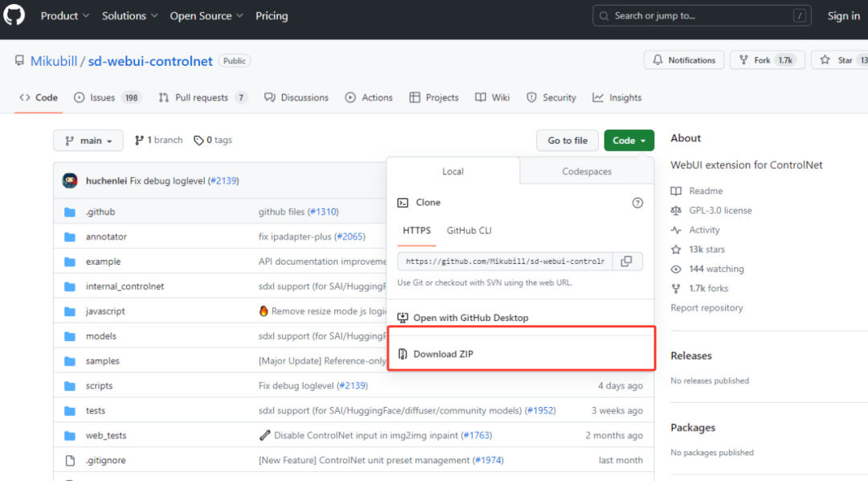Click the GitHub logo icon

(x=14, y=15)
